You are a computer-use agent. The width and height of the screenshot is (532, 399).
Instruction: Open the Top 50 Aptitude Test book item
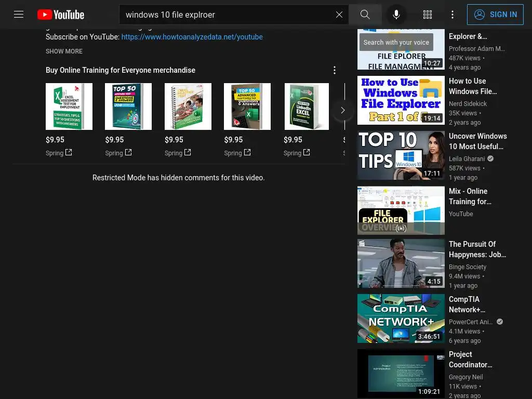[x=129, y=107]
